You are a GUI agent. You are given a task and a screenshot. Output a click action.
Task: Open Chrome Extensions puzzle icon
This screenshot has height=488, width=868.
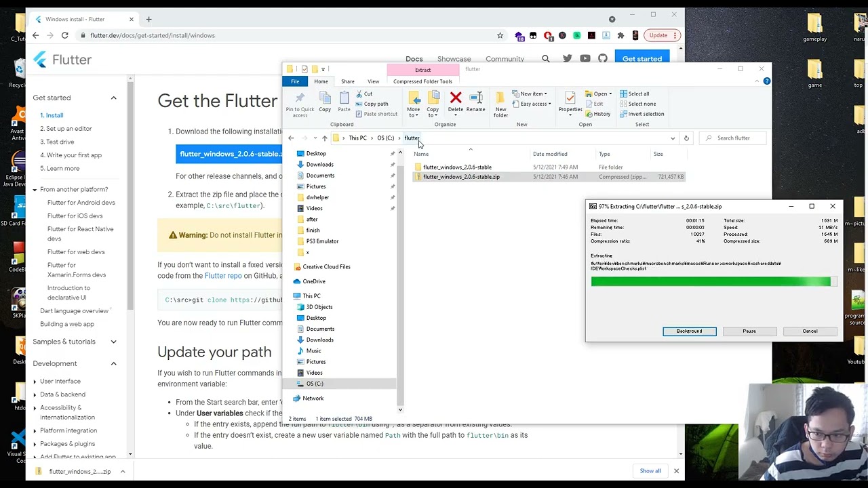pos(620,35)
